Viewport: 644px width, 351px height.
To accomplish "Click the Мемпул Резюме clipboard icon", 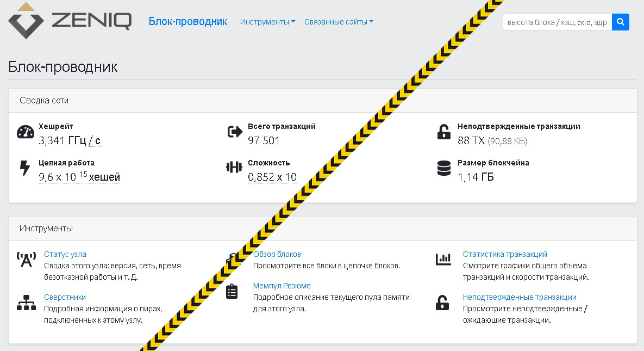I will pyautogui.click(x=232, y=291).
